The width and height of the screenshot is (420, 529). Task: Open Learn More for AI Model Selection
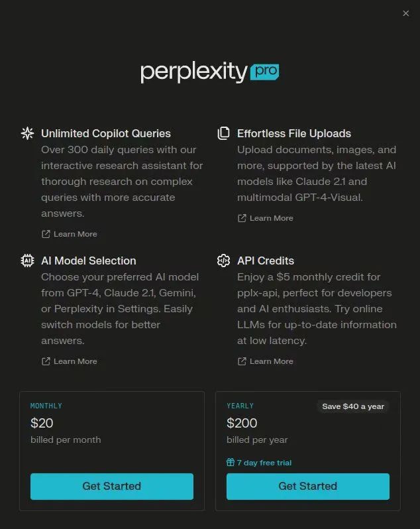(75, 361)
